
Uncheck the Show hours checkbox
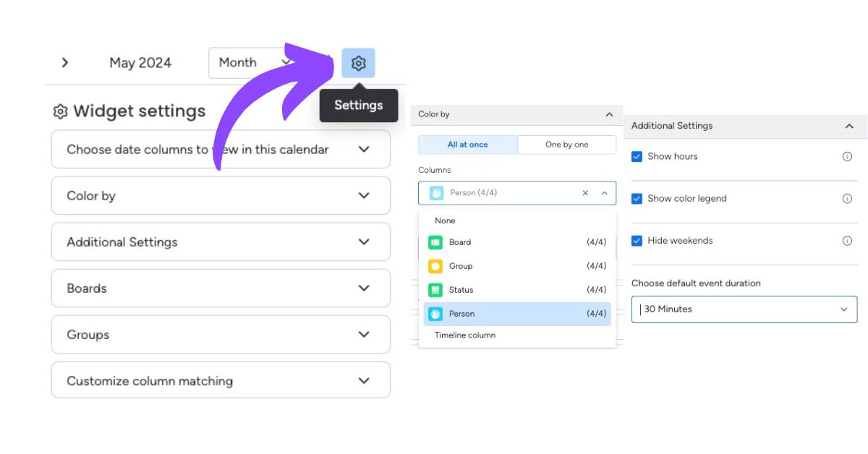tap(637, 156)
